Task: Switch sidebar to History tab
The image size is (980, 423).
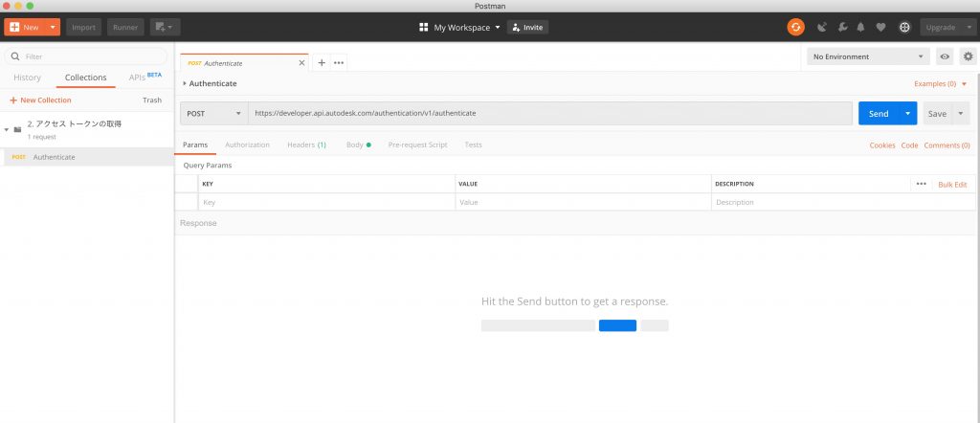Action: pyautogui.click(x=27, y=78)
